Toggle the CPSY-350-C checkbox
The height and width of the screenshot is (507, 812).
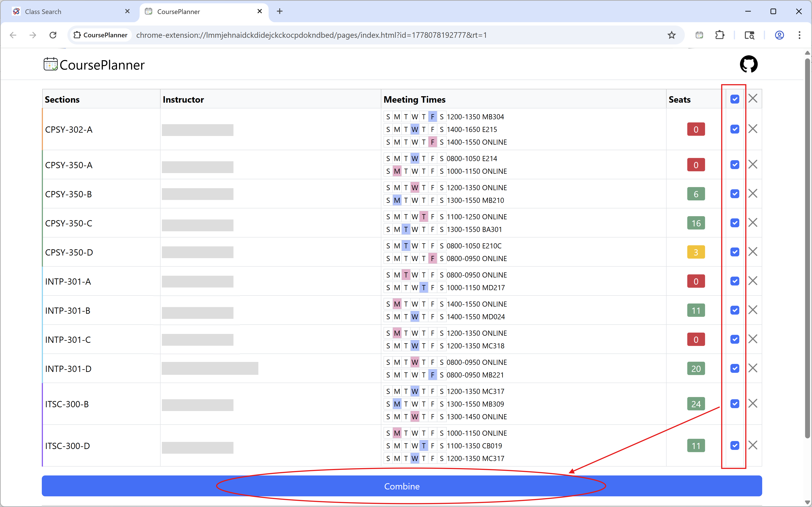coord(734,223)
